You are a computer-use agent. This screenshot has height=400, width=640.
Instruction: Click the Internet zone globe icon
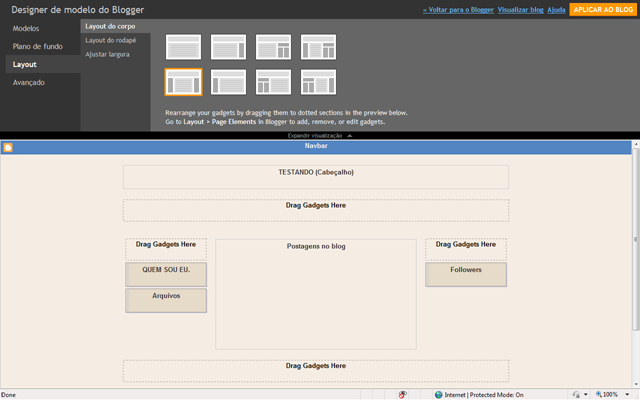[438, 394]
